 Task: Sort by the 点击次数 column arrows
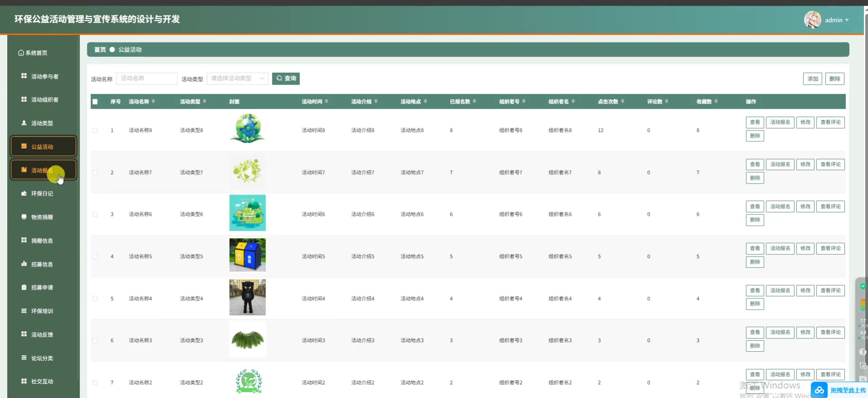click(x=623, y=101)
